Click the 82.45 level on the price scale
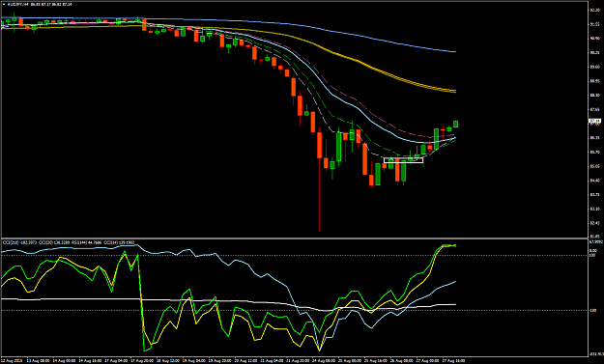This screenshot has width=604, height=364. 594,223
